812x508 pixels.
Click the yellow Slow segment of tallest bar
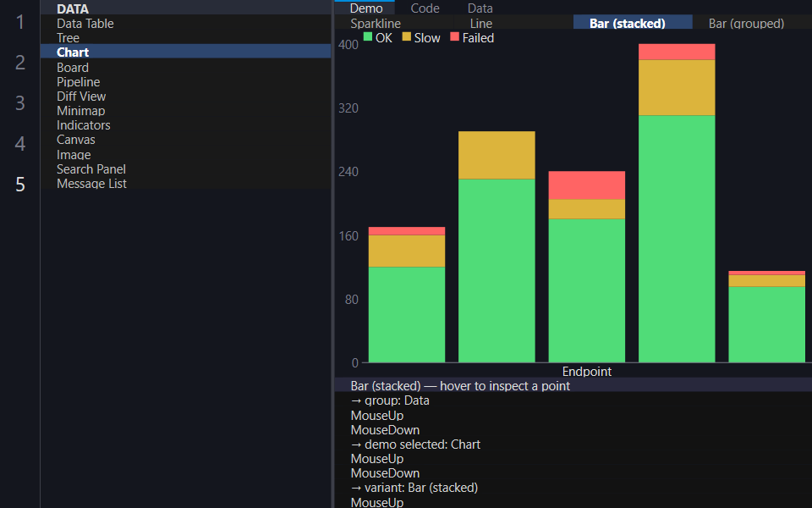(x=677, y=87)
